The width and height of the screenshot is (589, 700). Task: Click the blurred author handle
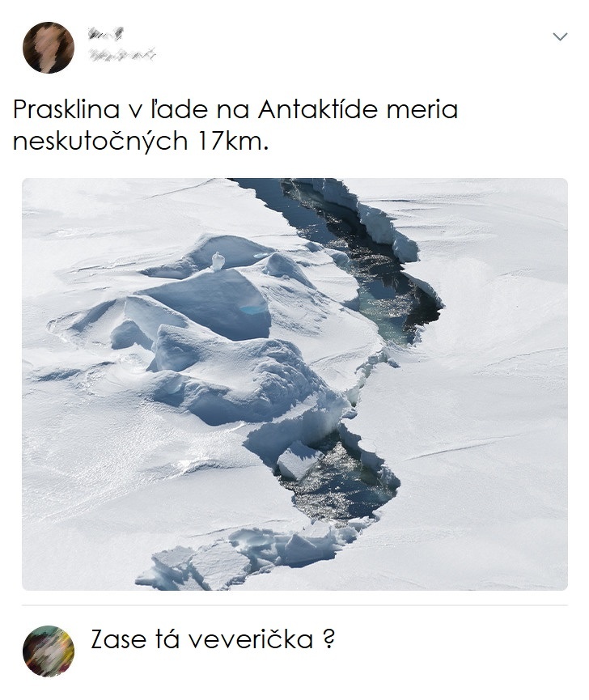point(121,54)
